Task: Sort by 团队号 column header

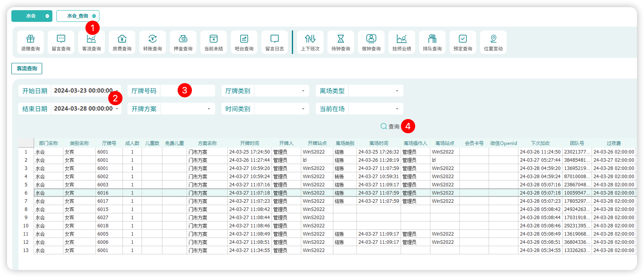Action: point(577,143)
